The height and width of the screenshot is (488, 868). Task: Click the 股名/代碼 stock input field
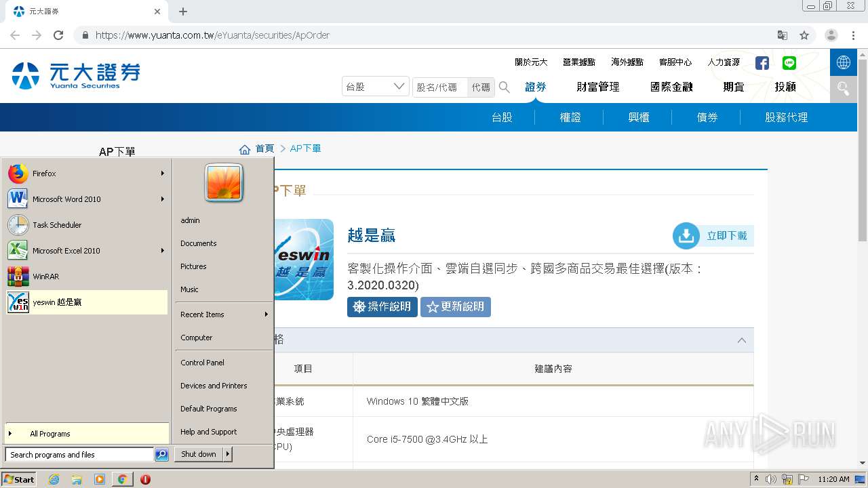(440, 87)
